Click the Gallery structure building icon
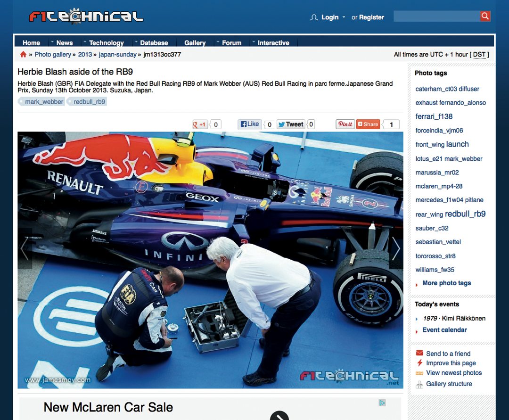The image size is (509, 420). pos(420,383)
